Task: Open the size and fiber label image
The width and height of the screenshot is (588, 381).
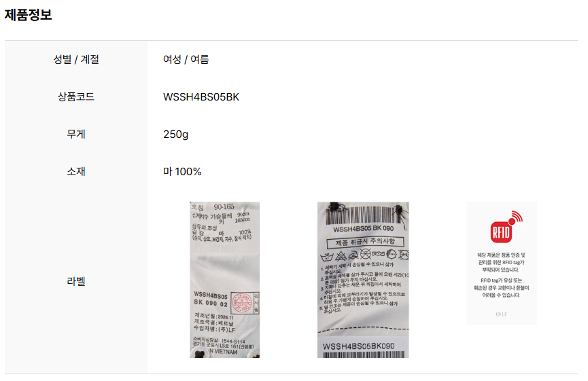Action: pyautogui.click(x=224, y=280)
